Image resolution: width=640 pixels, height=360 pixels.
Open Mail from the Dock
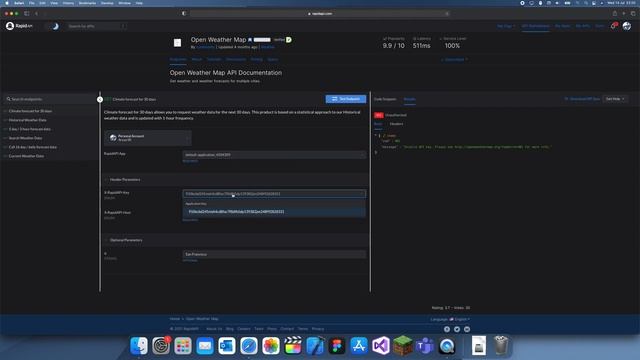[205, 346]
